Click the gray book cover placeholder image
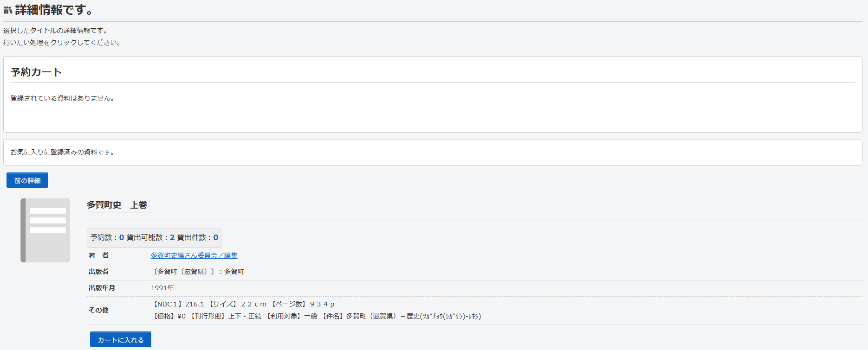This screenshot has height=350, width=868. coord(45,230)
